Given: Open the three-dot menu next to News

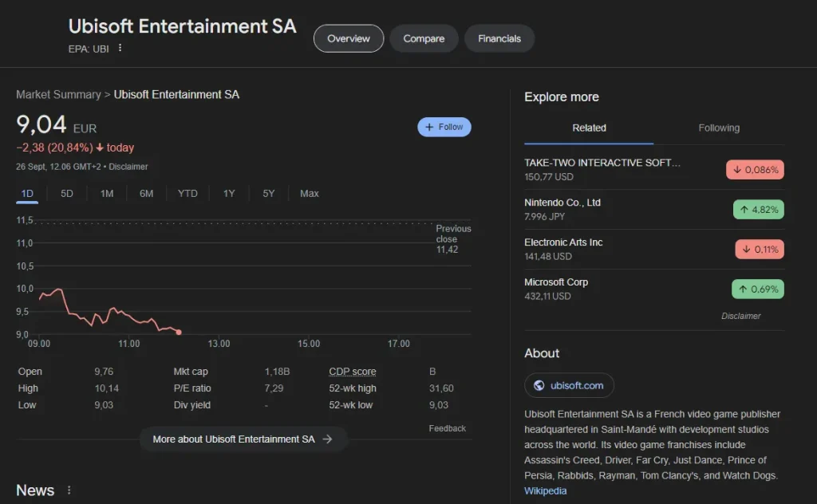Looking at the screenshot, I should click(69, 490).
